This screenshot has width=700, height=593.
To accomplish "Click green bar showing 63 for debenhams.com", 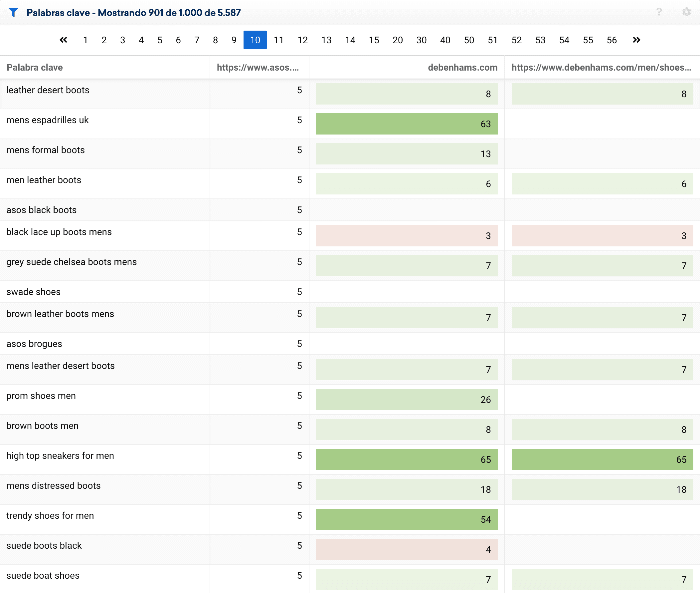I will [407, 124].
